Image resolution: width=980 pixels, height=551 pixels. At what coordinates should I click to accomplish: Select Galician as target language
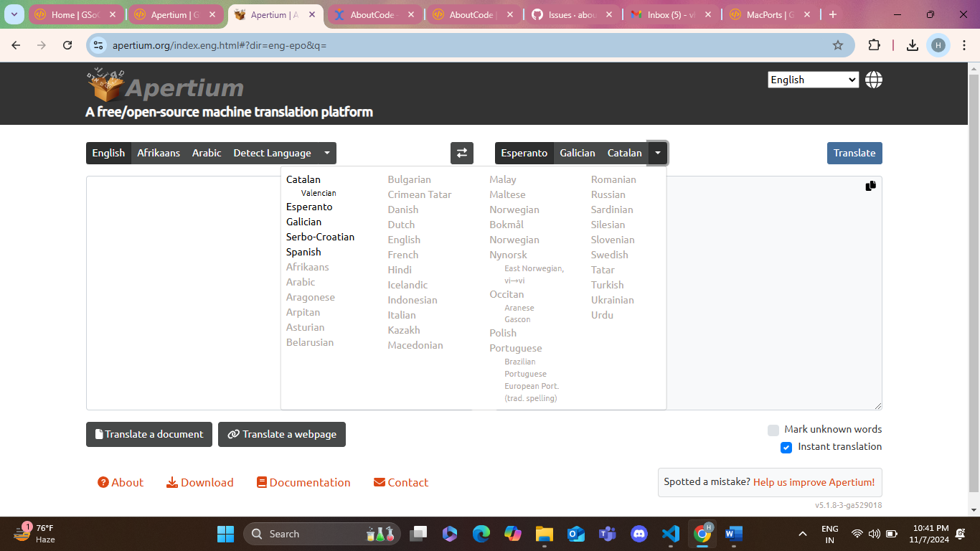click(x=578, y=153)
